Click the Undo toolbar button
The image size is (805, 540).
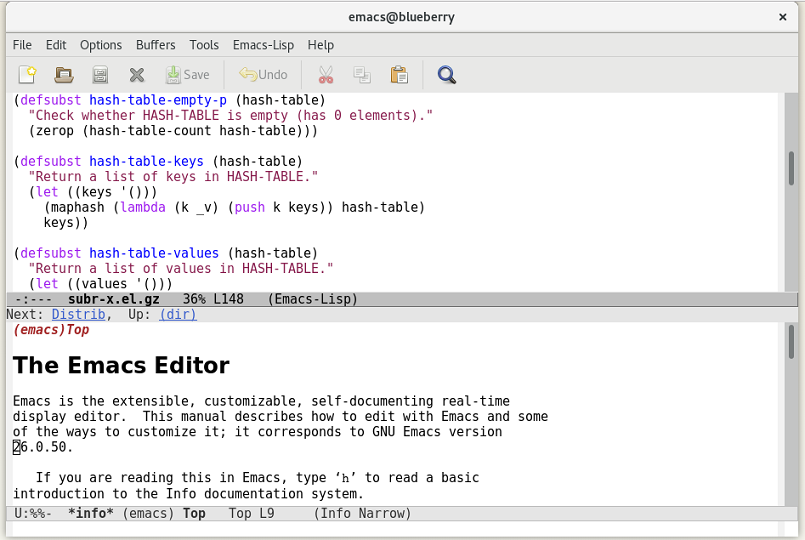coord(263,75)
